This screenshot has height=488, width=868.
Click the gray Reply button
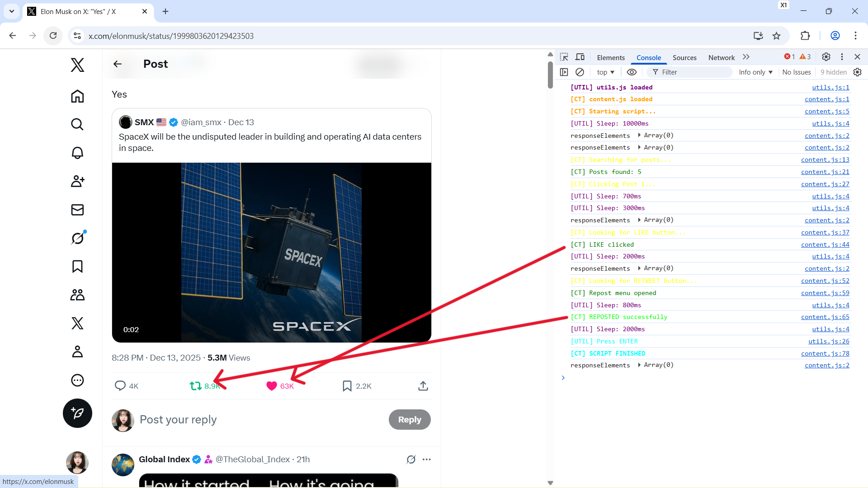click(x=409, y=419)
